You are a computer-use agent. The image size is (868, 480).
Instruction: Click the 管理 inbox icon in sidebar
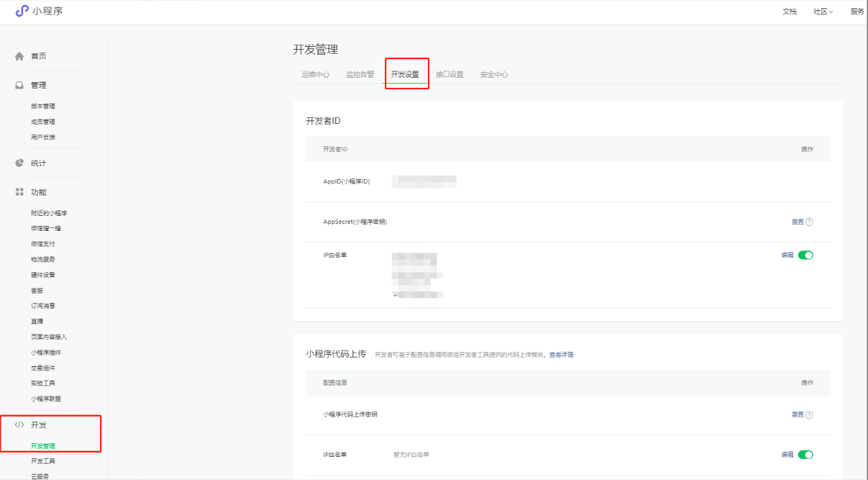click(20, 85)
